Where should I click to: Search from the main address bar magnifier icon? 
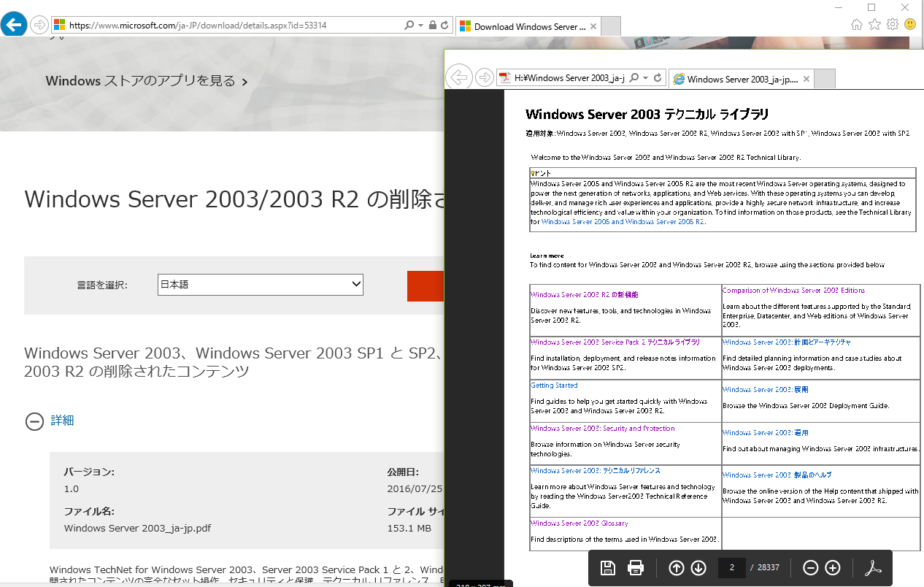pyautogui.click(x=409, y=25)
